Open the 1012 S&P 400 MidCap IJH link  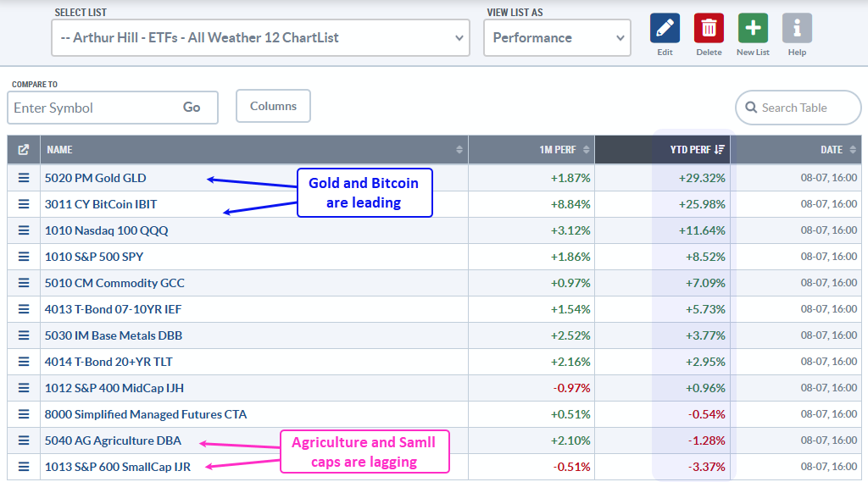(x=114, y=389)
